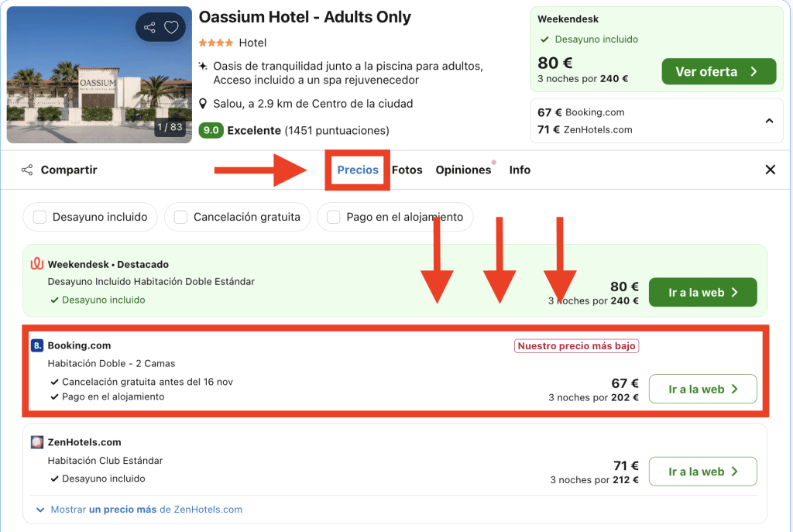Select the Info tab
Image resolution: width=793 pixels, height=532 pixels.
tap(520, 170)
